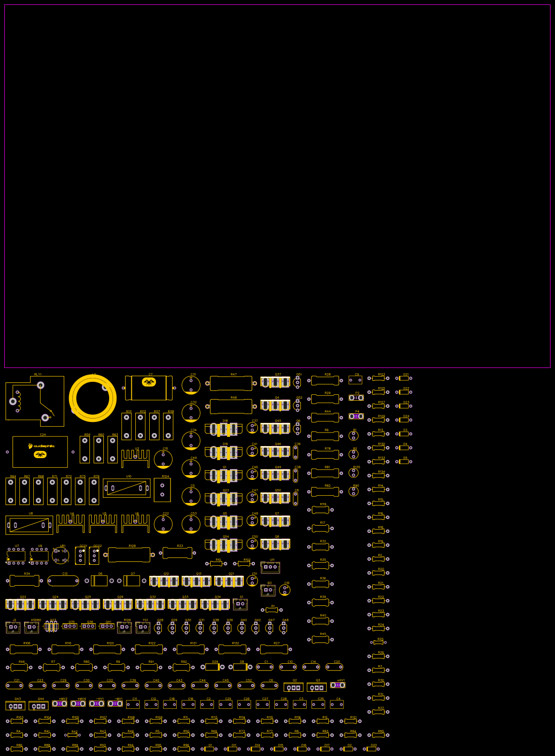Select resistor R59 footprint
This screenshot has width=555, height=756.
85,449
